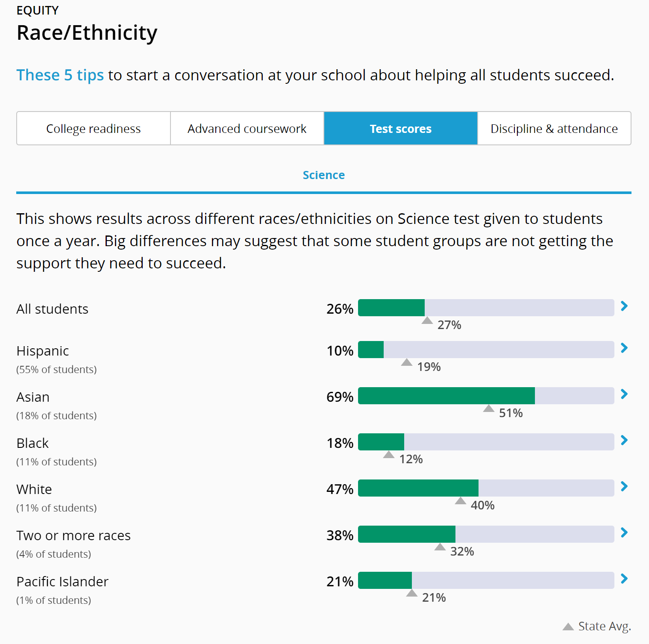Select the Test scores tab
The width and height of the screenshot is (649, 644).
point(400,129)
